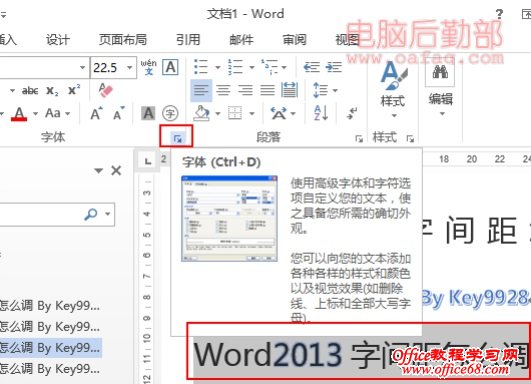Sort text A to Z

click(321, 113)
